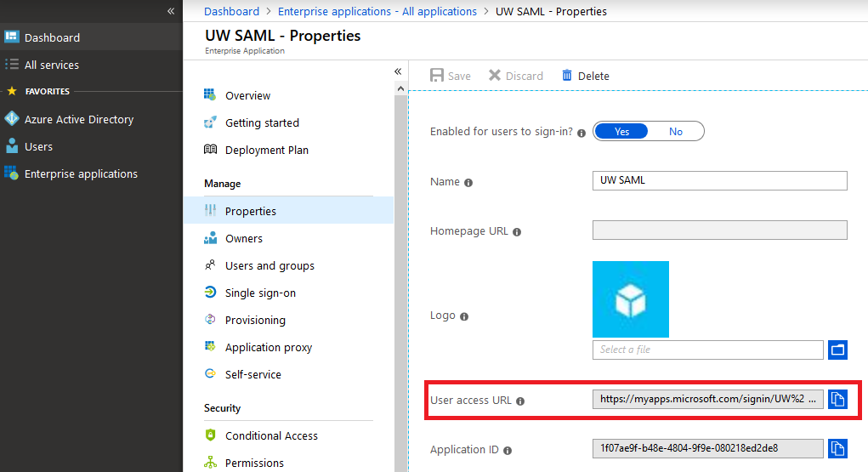The image size is (868, 472).
Task: Click the Select a file input
Action: point(708,350)
